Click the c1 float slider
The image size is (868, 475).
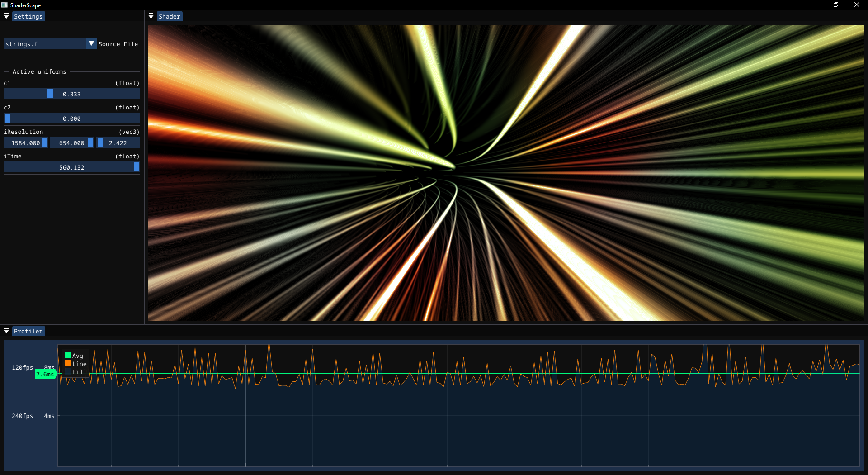(x=72, y=94)
